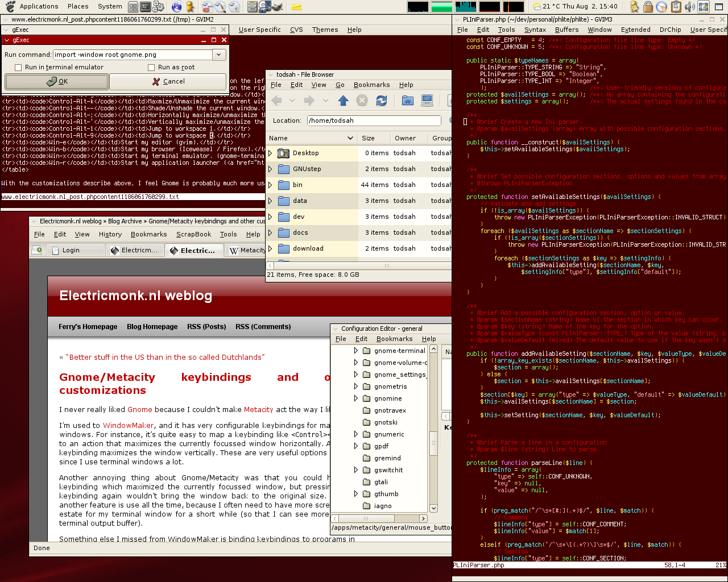
Task: Switch to the Metacity browser tab
Action: click(x=246, y=250)
